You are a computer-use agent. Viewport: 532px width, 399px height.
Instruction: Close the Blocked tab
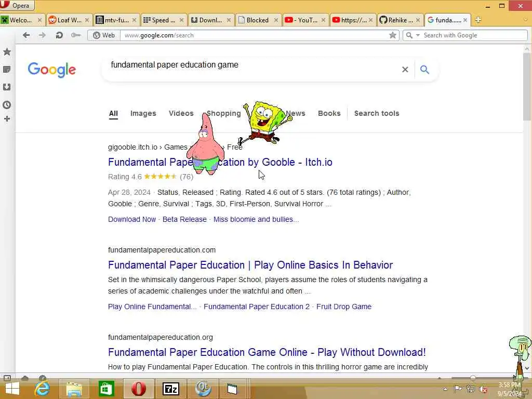pyautogui.click(x=276, y=20)
